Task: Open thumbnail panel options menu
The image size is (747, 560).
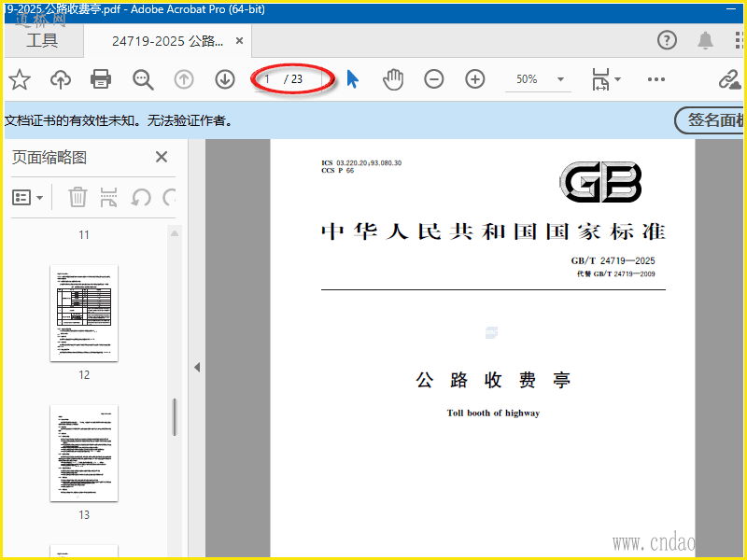Action: 27,197
